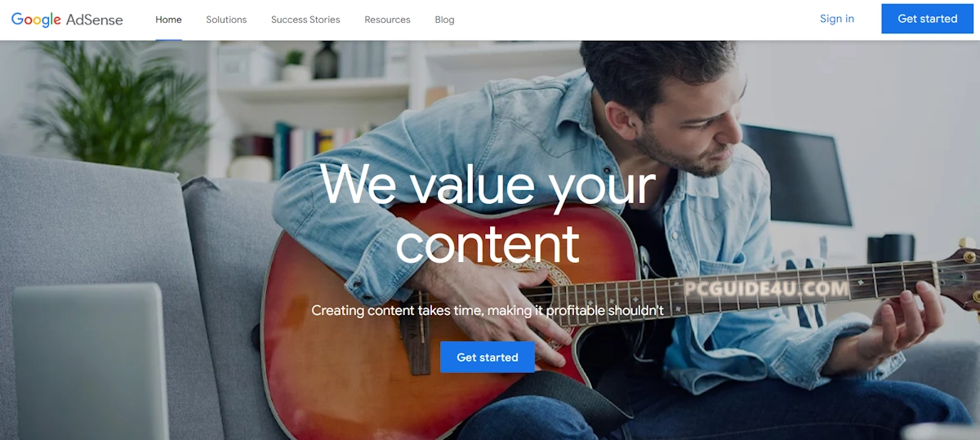Click the guitar headstock tuning pegs
Viewport: 980px width, 440px height.
pyautogui.click(x=969, y=273)
